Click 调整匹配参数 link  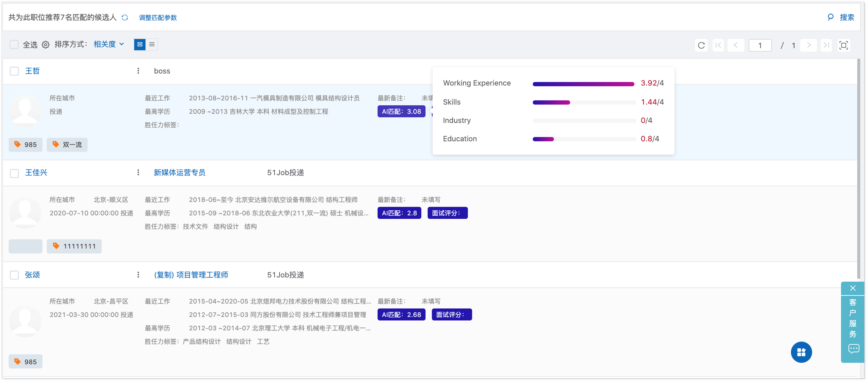pos(158,18)
